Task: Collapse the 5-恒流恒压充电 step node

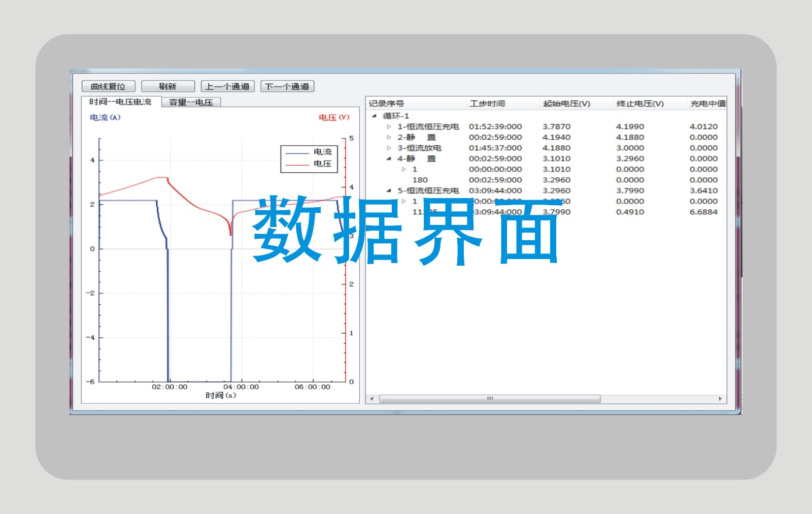Action: pos(389,190)
